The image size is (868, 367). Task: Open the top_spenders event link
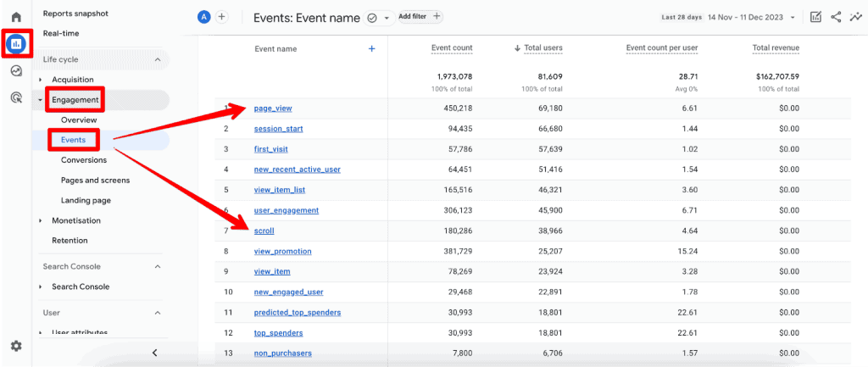pyautogui.click(x=278, y=333)
